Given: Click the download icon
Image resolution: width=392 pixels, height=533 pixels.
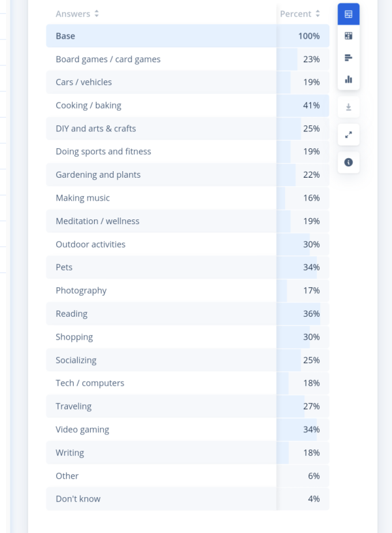Looking at the screenshot, I should click(348, 107).
